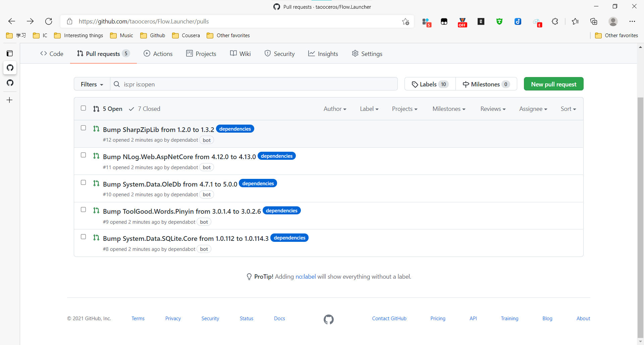Open the Interesting things bookmark folder
This screenshot has width=644, height=345.
[79, 36]
